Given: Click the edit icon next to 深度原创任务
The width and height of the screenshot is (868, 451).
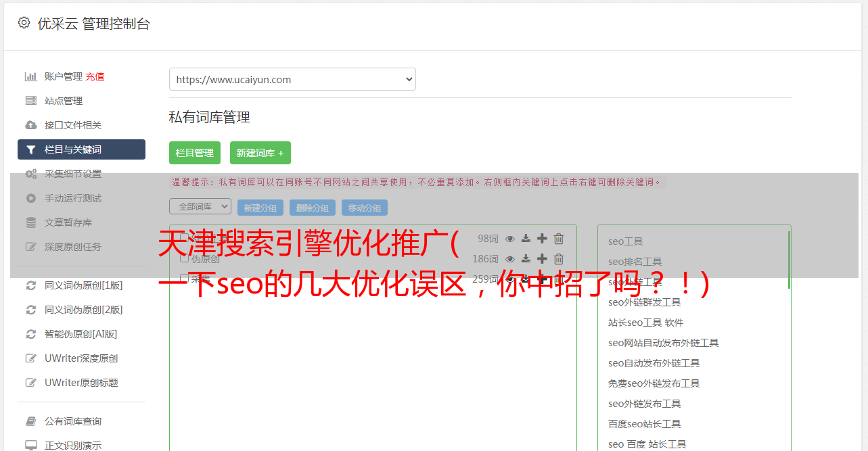Looking at the screenshot, I should tap(31, 247).
